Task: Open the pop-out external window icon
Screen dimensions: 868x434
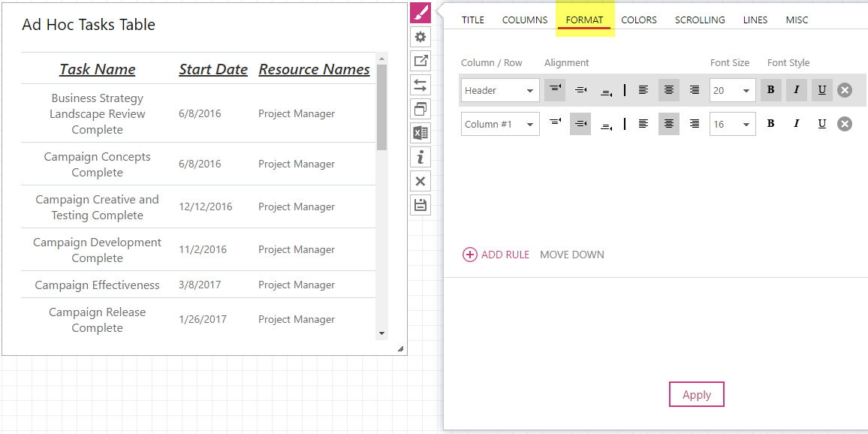Action: pos(420,61)
